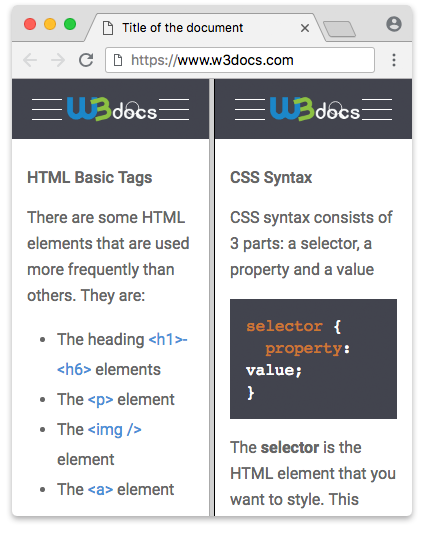The height and width of the screenshot is (534, 424).
Task: Open the three-dot browser menu
Action: pos(394,60)
